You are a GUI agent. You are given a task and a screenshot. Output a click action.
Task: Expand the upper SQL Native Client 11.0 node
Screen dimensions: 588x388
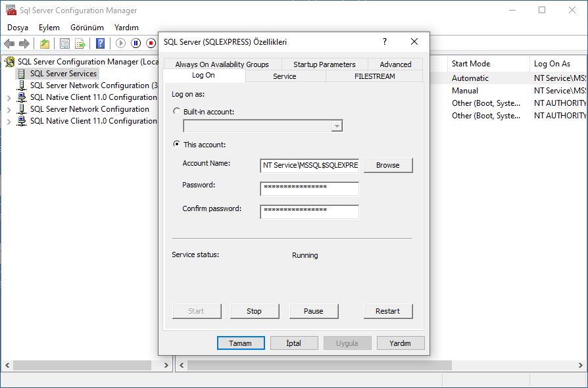tap(9, 98)
